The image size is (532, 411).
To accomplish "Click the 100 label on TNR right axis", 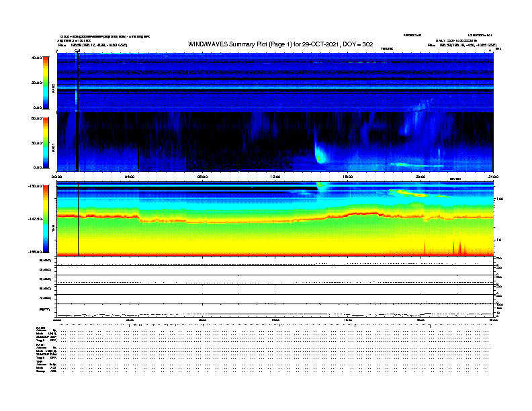I will click(500, 199).
